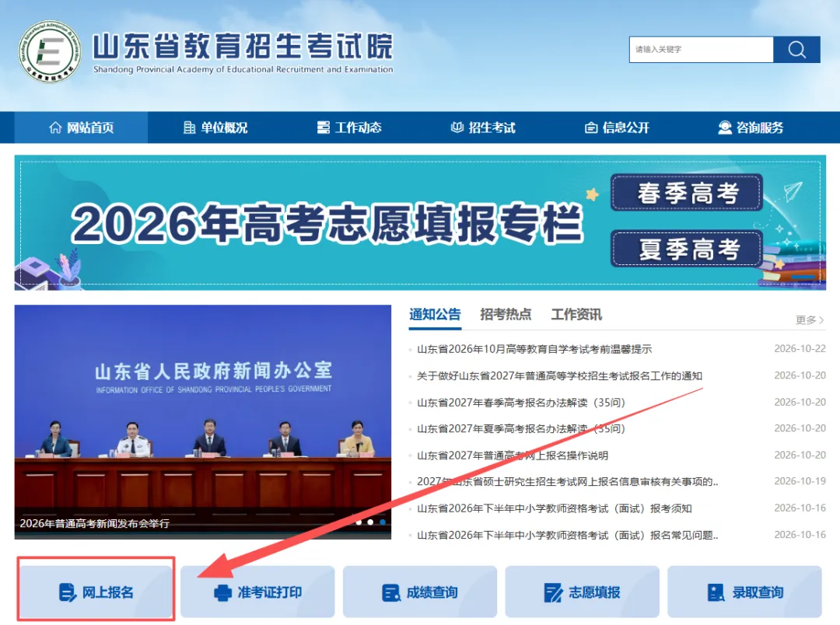This screenshot has width=840, height=625.
Task: Click the date 2026-10-22 in notice list
Action: (800, 349)
